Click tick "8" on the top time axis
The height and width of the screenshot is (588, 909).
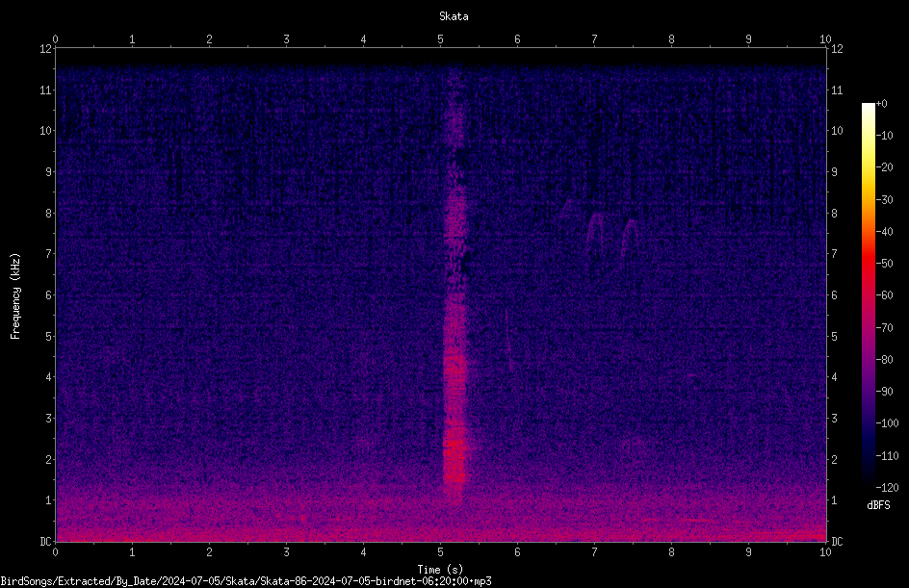click(x=671, y=39)
